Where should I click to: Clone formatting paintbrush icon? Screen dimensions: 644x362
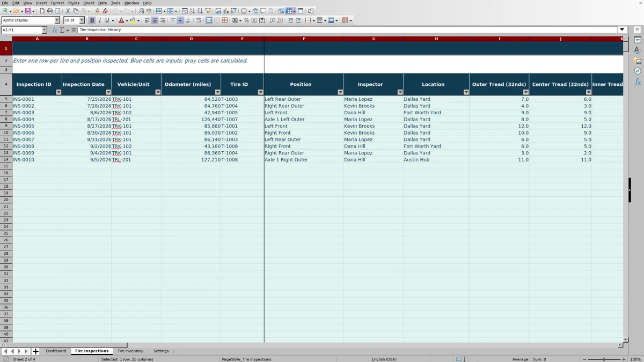point(97,11)
